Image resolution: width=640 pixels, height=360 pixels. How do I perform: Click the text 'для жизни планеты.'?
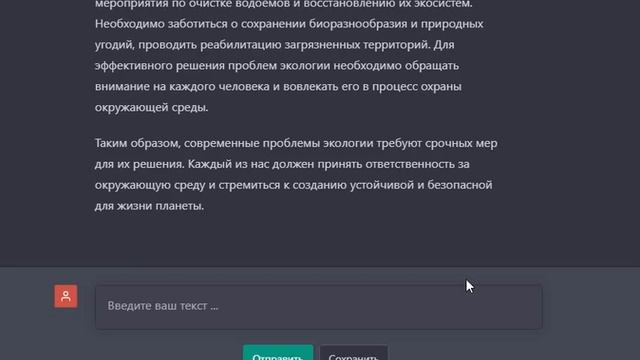pyautogui.click(x=149, y=206)
